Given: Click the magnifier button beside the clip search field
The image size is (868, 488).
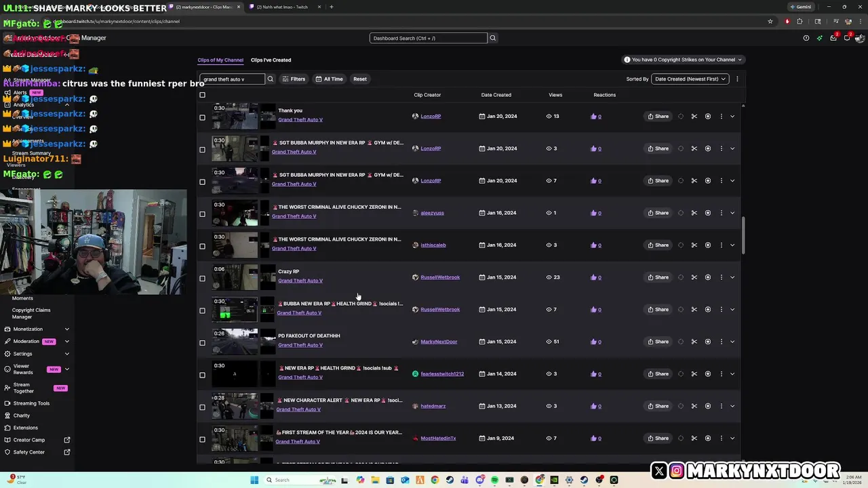Looking at the screenshot, I should [270, 79].
